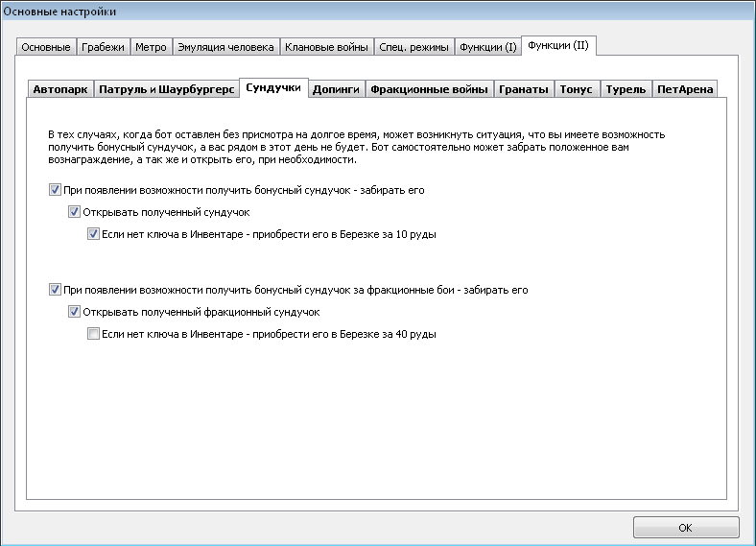Click the Основные настройки window title
This screenshot has width=756, height=546.
pyautogui.click(x=59, y=12)
